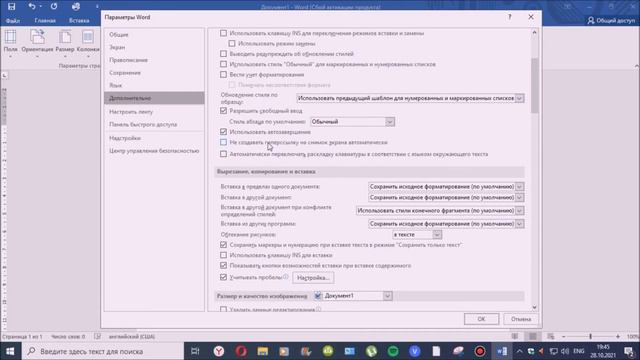Click the help question mark in Параметры Word
Image resolution: width=640 pixels, height=360 pixels.
509,17
